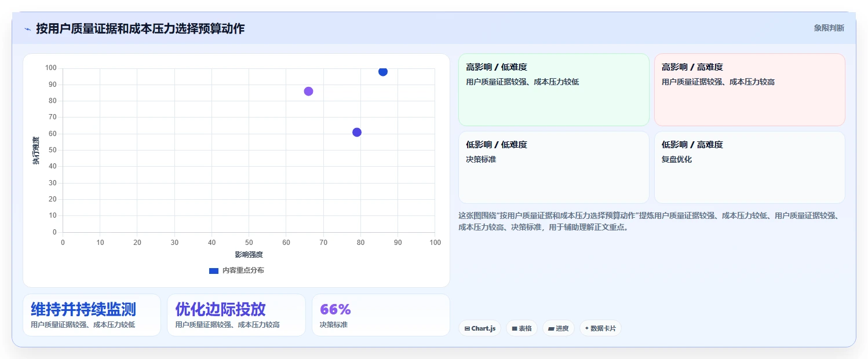Image resolution: width=868 pixels, height=359 pixels.
Task: Open the 高影响 / 低难度 green quadrant card
Action: pyautogui.click(x=553, y=90)
